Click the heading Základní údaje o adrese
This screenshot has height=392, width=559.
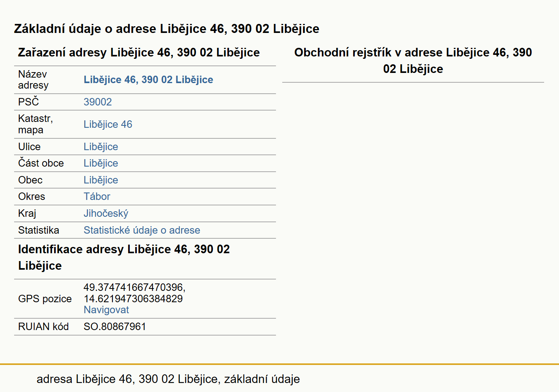(167, 29)
